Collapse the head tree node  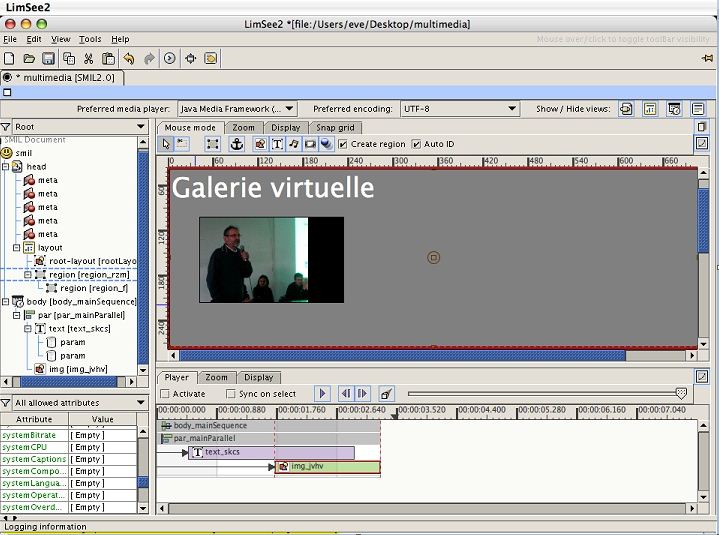tap(6, 167)
